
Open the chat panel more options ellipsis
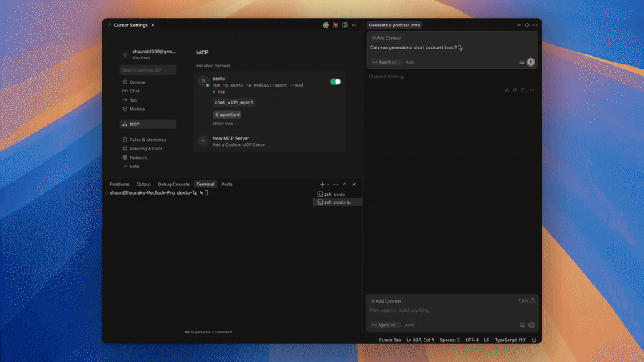click(535, 25)
